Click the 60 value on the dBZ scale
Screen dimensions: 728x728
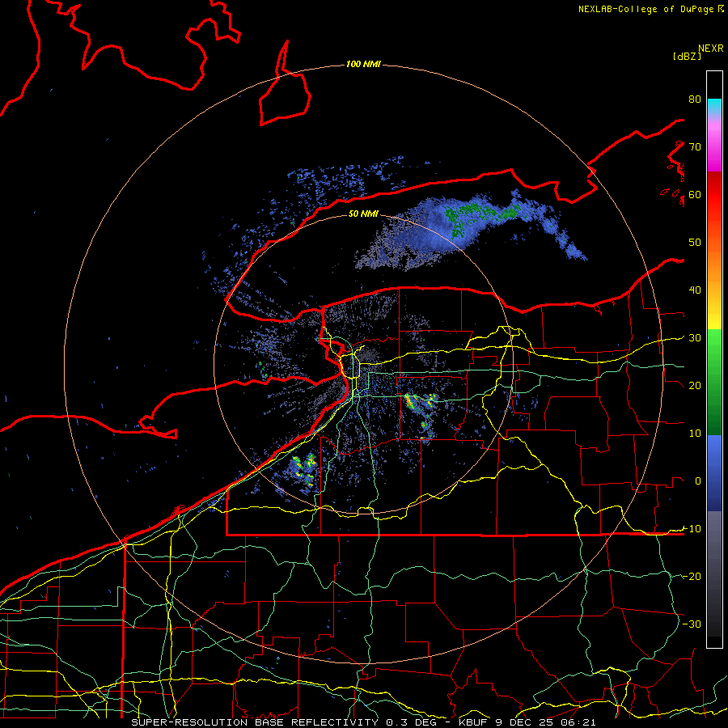[x=695, y=194]
